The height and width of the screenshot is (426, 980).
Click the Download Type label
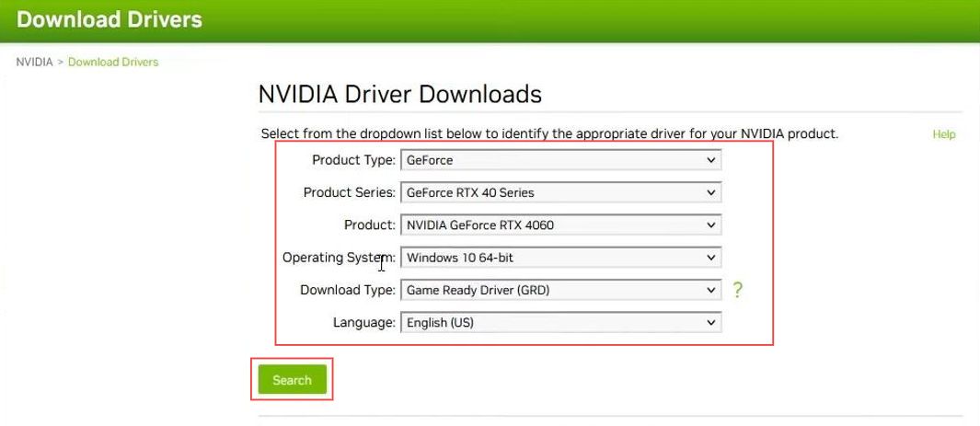[348, 290]
